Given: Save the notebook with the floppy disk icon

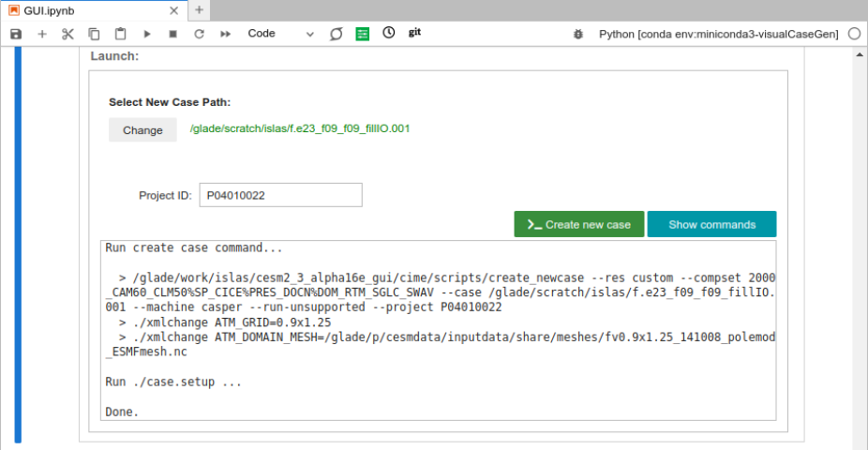Looking at the screenshot, I should coord(15,34).
